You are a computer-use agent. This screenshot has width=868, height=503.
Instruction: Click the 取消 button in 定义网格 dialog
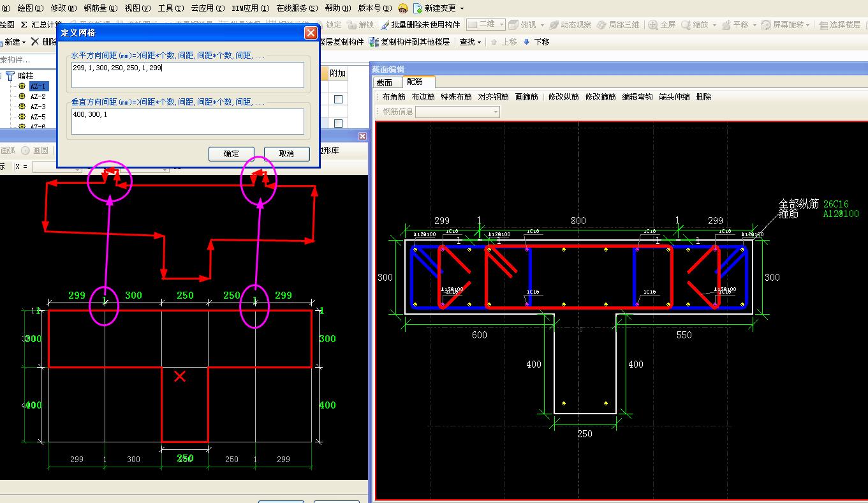[287, 153]
